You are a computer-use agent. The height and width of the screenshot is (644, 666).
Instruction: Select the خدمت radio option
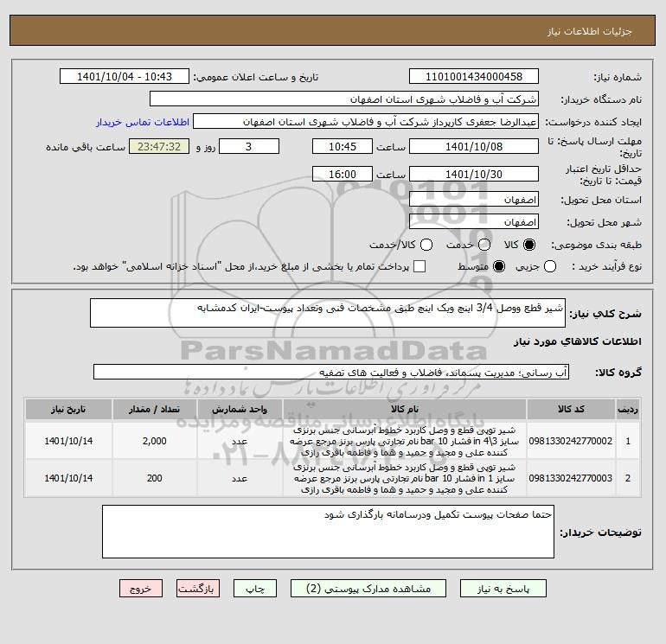(x=484, y=245)
